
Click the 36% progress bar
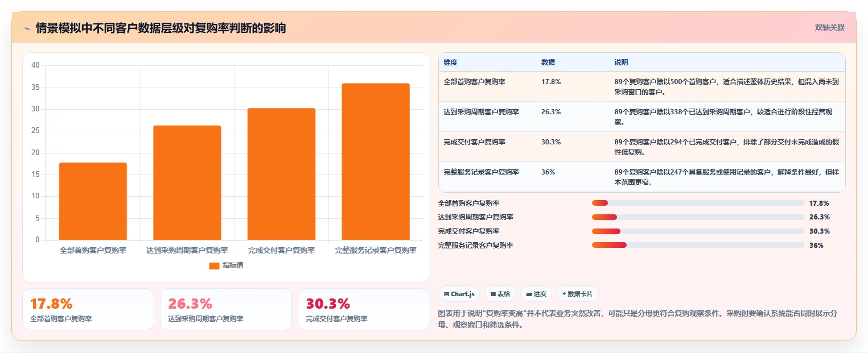pyautogui.click(x=698, y=246)
